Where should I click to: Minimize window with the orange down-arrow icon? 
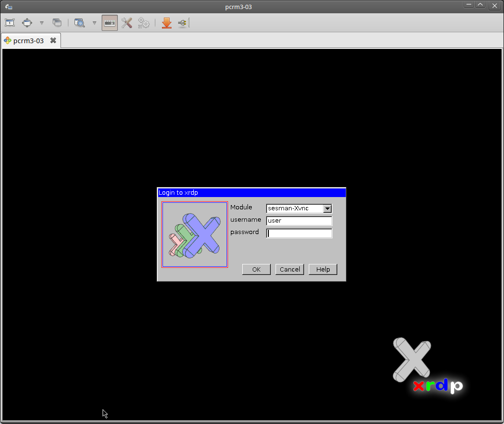167,23
